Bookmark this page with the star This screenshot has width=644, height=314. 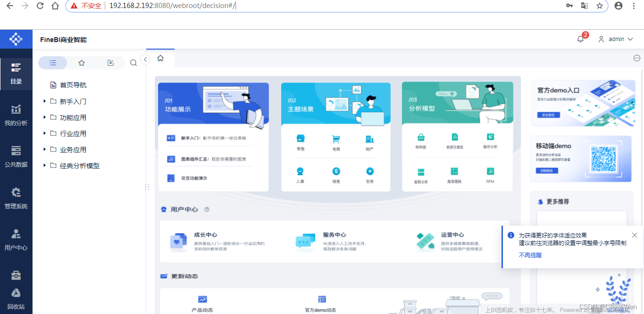(600, 6)
